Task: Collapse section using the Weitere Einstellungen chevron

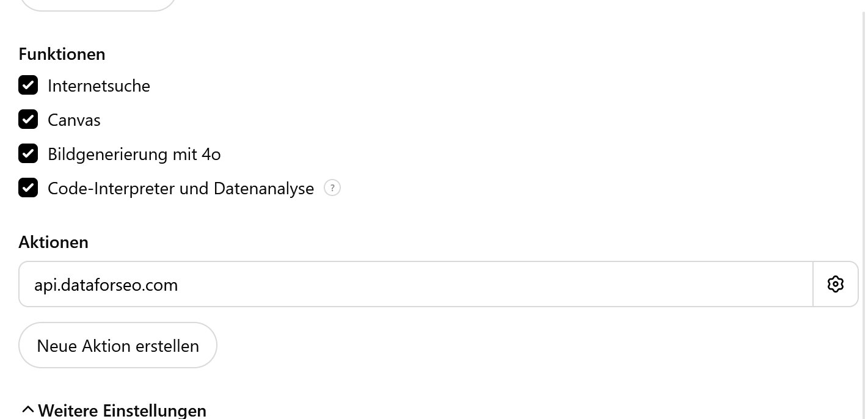Action: coord(27,410)
